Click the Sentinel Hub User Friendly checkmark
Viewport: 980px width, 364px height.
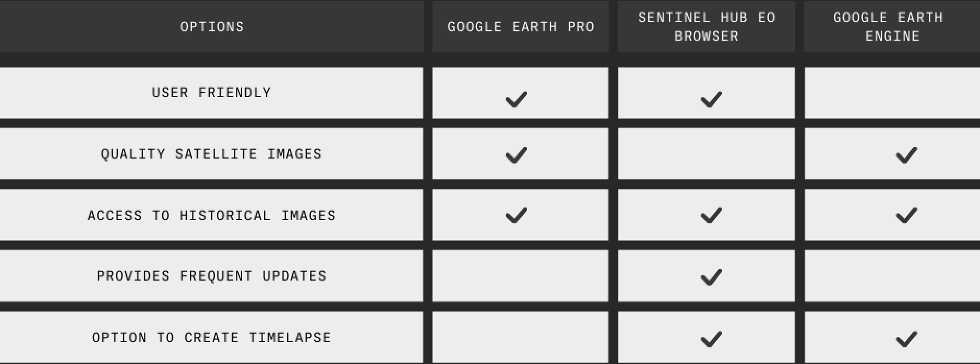click(711, 99)
